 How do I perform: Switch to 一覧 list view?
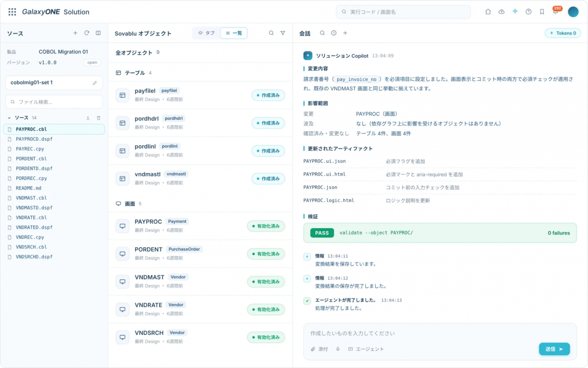click(x=234, y=33)
